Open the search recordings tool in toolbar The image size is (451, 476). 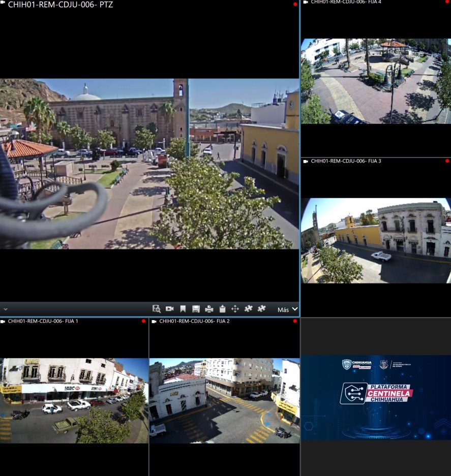click(157, 309)
